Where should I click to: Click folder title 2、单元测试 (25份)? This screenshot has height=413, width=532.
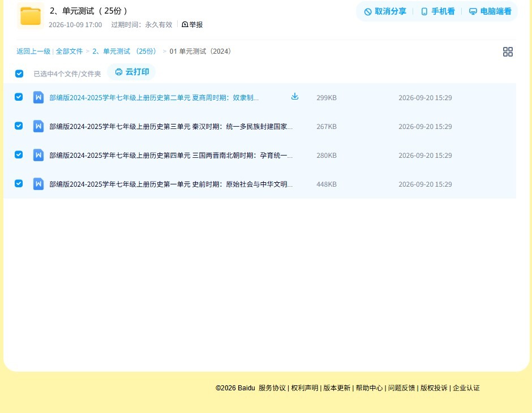88,11
